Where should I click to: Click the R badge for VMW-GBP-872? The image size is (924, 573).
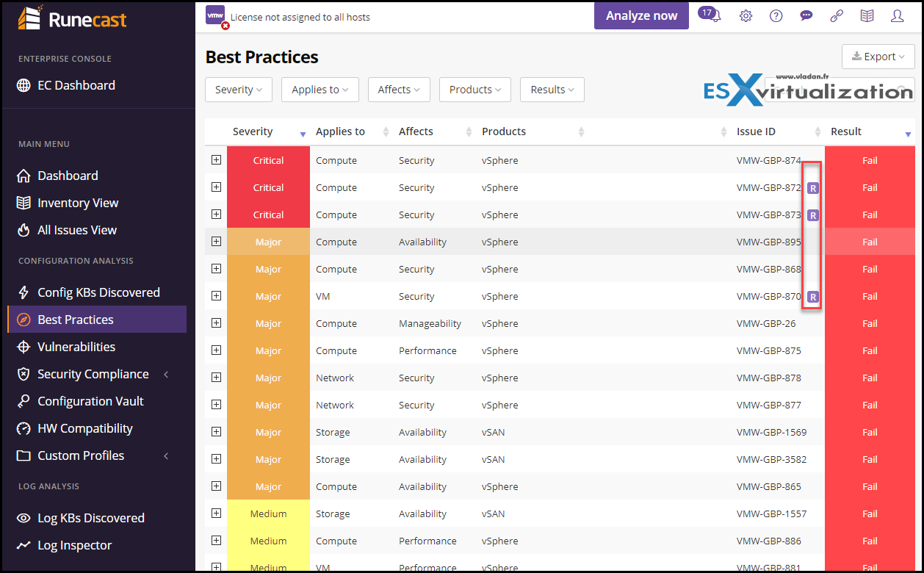(812, 188)
